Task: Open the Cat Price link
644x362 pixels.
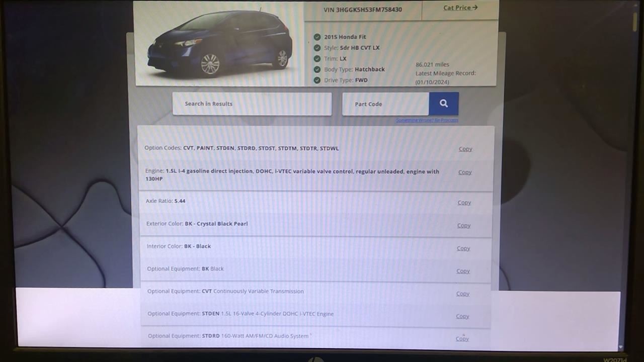Action: (x=460, y=8)
